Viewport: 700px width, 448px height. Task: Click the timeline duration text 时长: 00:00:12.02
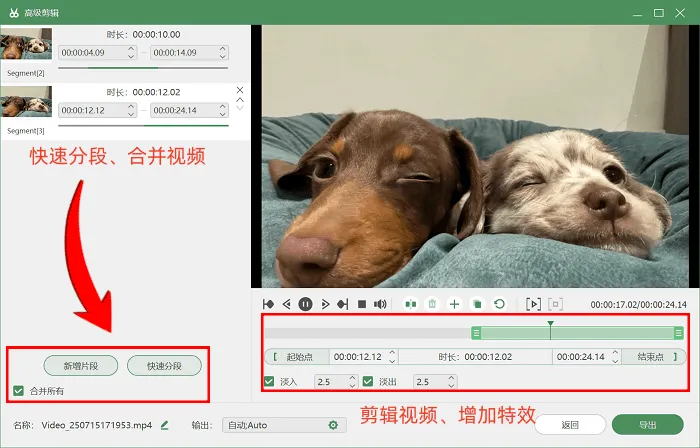click(x=475, y=357)
